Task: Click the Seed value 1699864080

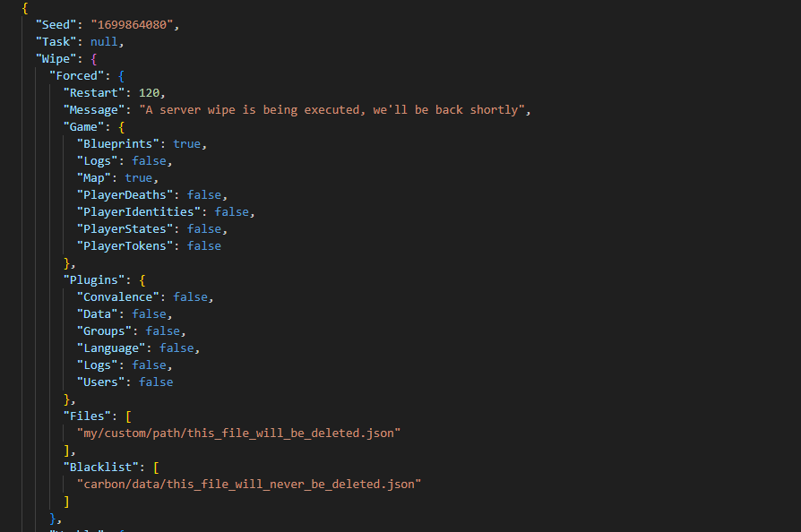Action: pyautogui.click(x=132, y=24)
